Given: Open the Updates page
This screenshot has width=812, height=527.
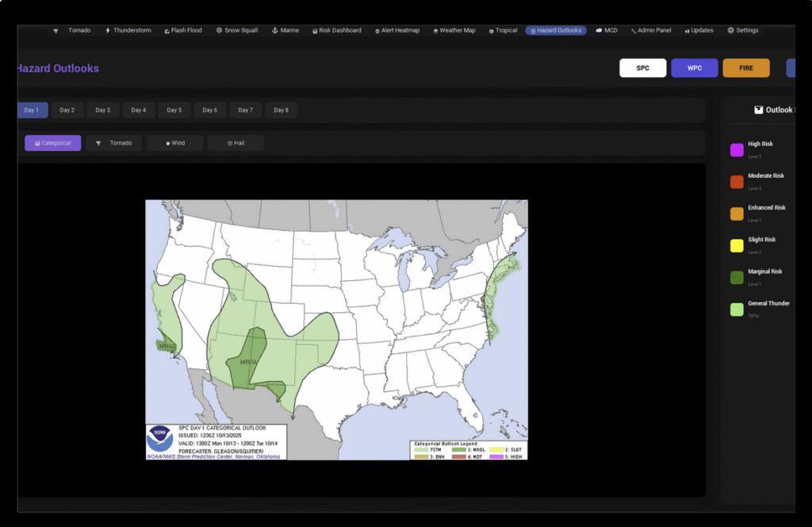Looking at the screenshot, I should (699, 31).
